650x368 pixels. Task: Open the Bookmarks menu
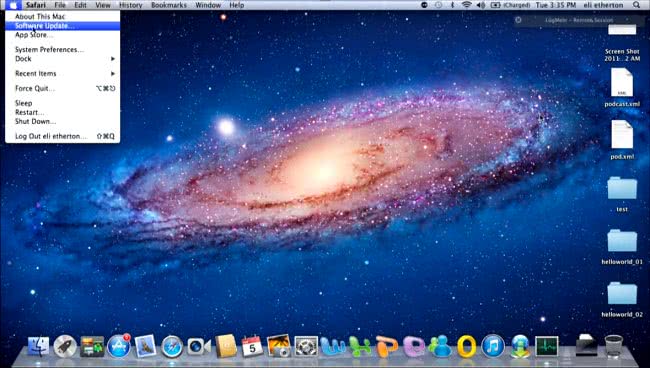169,5
